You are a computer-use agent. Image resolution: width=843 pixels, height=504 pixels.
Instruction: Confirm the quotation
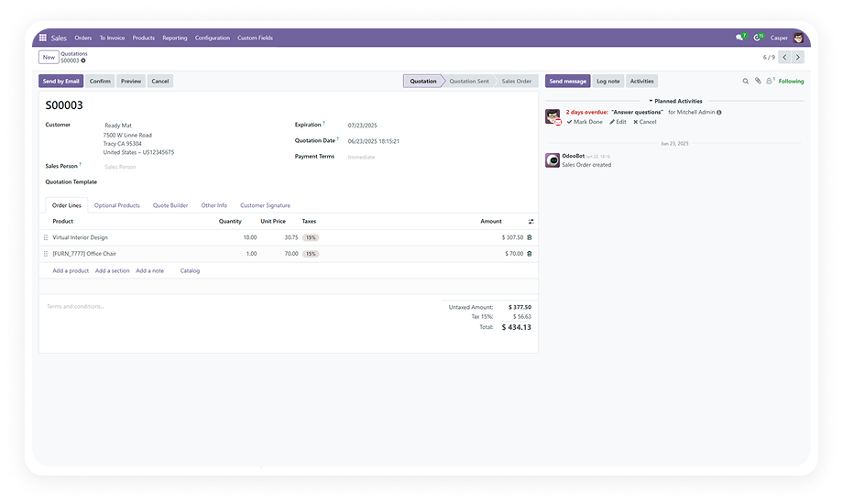point(100,82)
